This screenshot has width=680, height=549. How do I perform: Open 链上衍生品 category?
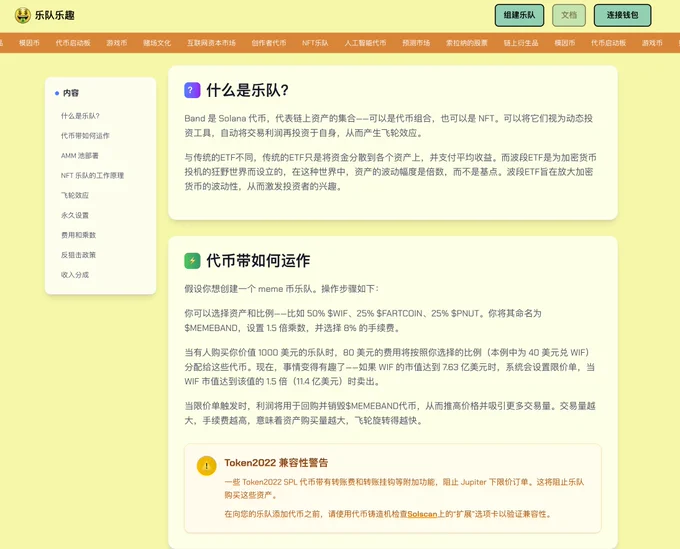(x=521, y=43)
